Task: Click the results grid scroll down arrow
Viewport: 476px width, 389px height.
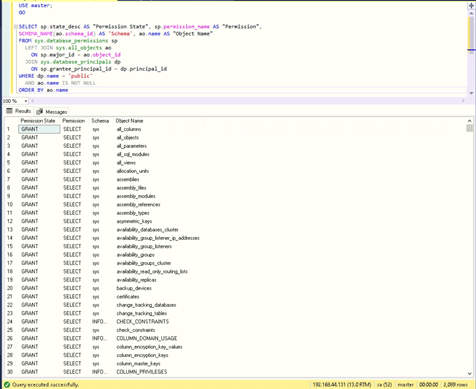Action: [470, 374]
